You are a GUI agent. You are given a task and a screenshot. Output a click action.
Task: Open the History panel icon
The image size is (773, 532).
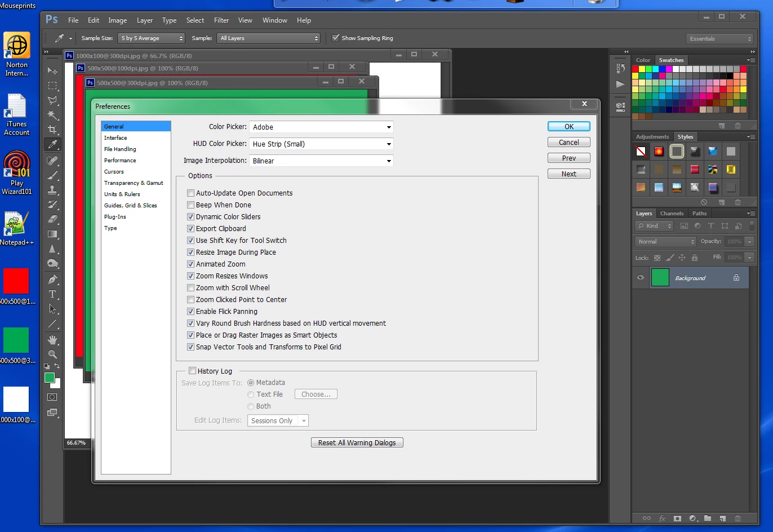(x=620, y=68)
